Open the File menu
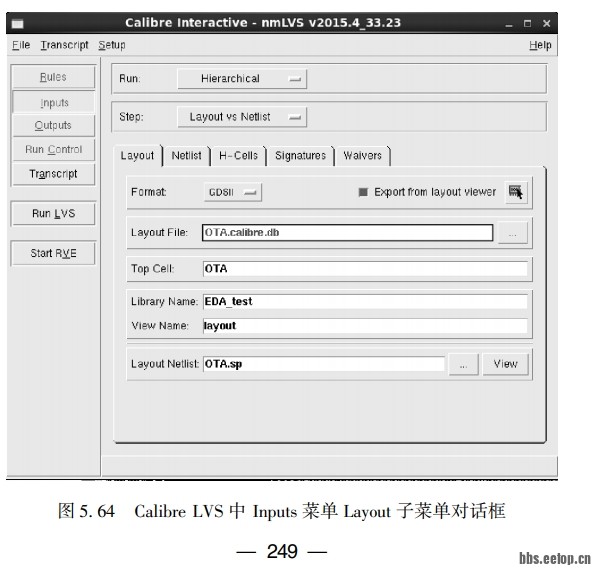The width and height of the screenshot is (596, 570). pos(21,45)
